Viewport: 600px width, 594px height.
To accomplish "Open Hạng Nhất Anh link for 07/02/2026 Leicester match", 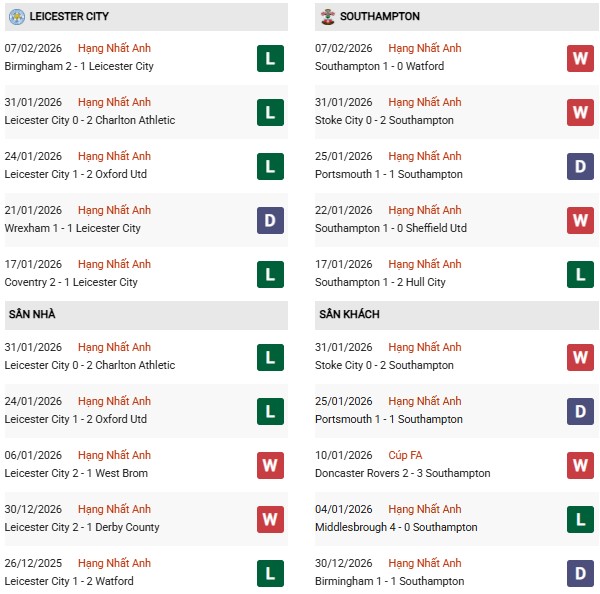I will coord(114,48).
